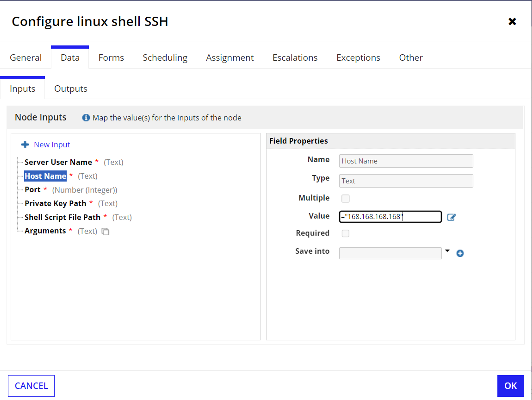The image size is (532, 400).
Task: Toggle the Multiple checkbox
Action: 345,198
